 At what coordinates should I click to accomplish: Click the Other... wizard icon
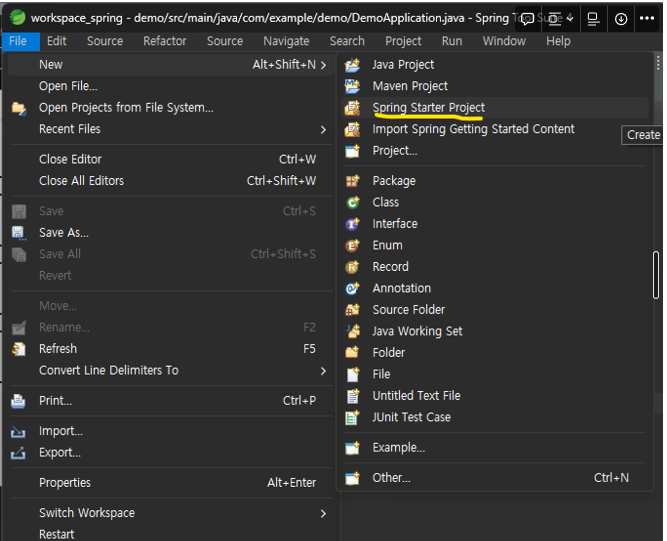coord(352,478)
